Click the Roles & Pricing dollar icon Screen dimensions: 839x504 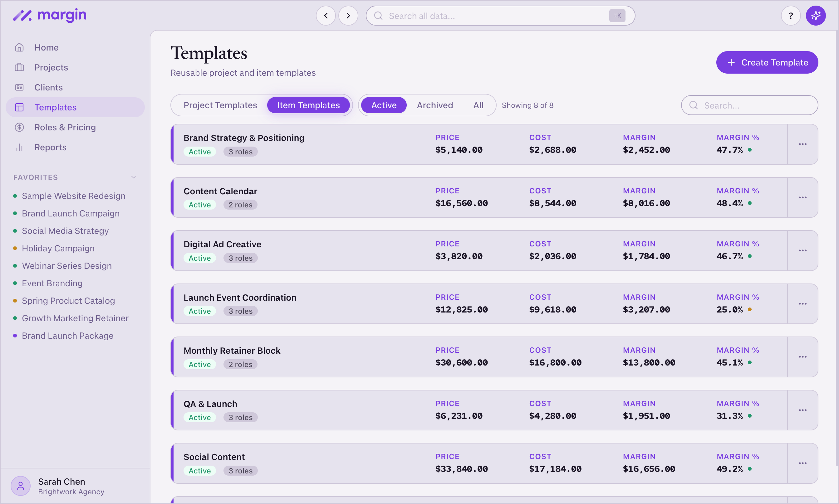click(x=19, y=127)
